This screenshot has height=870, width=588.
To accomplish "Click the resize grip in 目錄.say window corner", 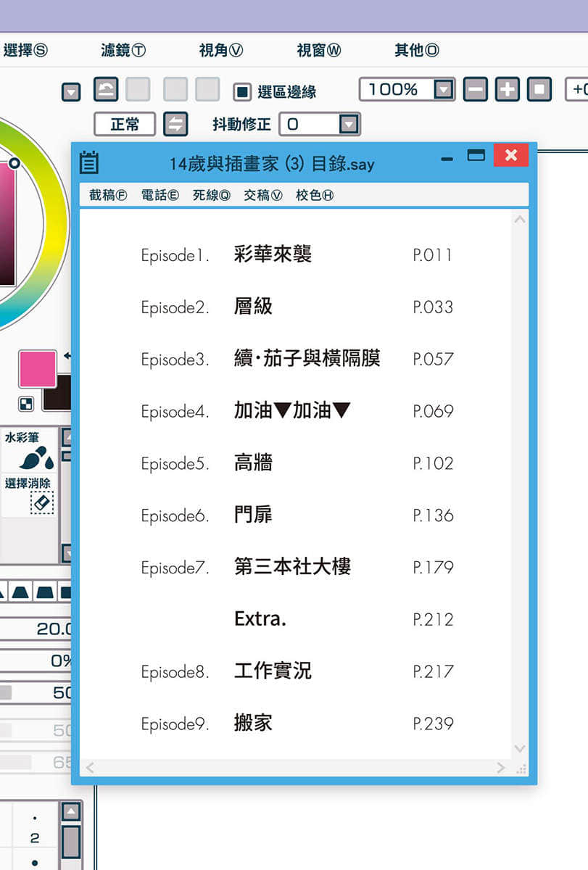I will (521, 768).
